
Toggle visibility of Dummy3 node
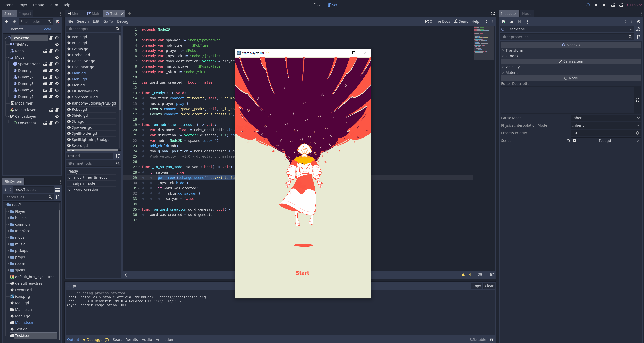click(x=57, y=84)
